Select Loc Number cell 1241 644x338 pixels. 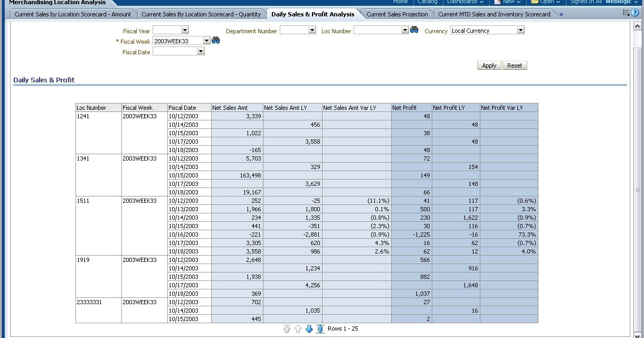coord(99,133)
